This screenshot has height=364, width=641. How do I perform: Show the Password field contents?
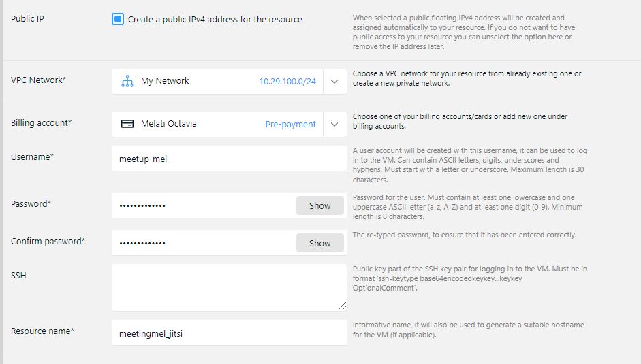[319, 205]
